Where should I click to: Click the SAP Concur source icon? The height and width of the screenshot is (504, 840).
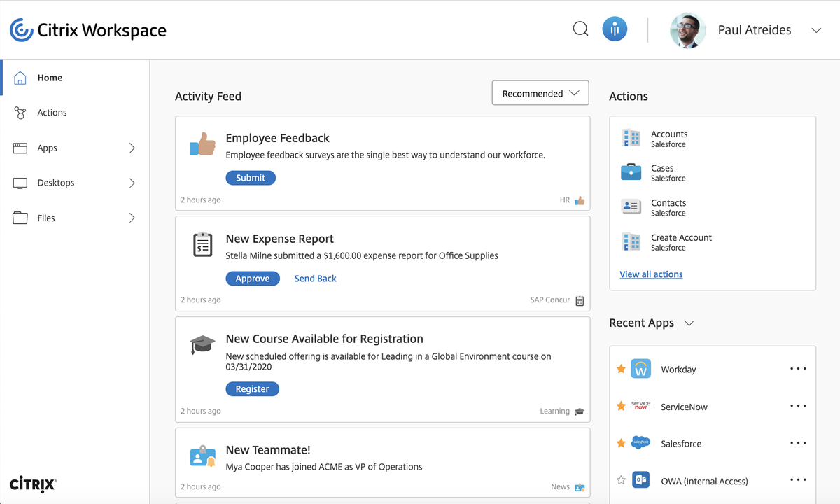tap(580, 301)
